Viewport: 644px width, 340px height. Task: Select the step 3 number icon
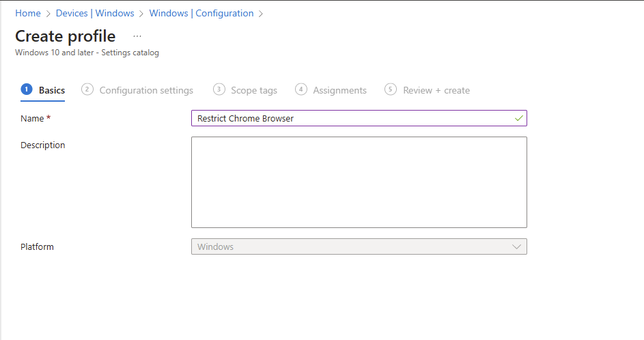coord(219,89)
